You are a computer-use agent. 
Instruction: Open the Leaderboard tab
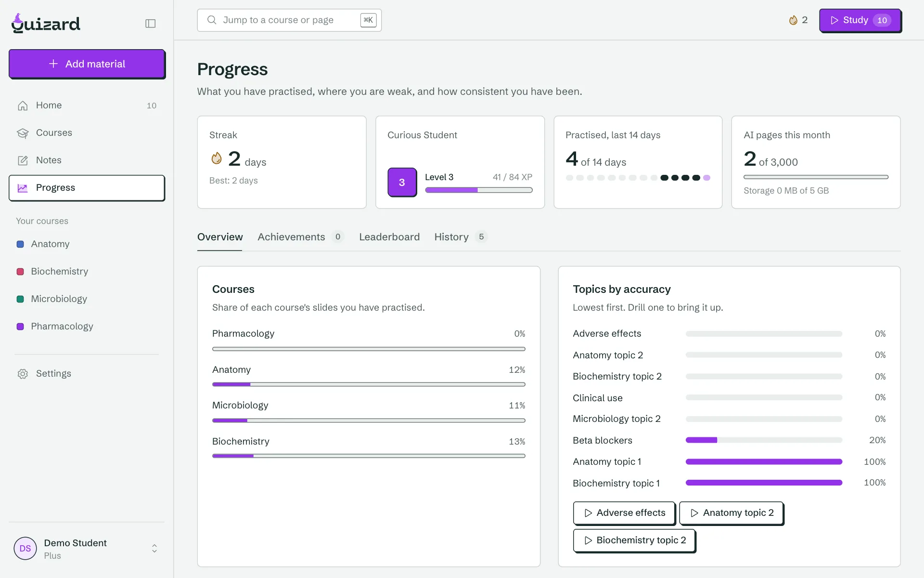[389, 237]
